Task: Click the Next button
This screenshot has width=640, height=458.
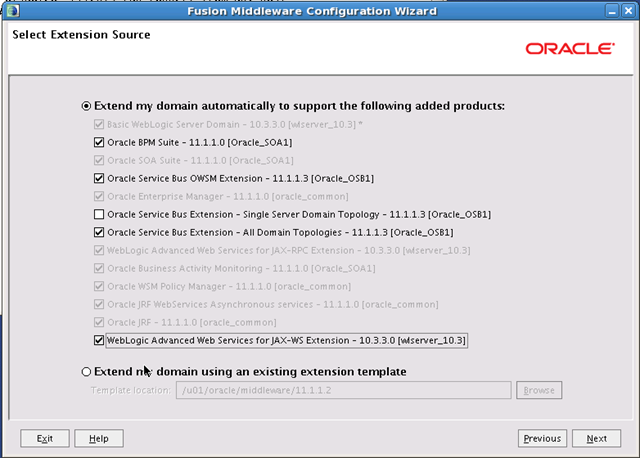Action: point(596,438)
